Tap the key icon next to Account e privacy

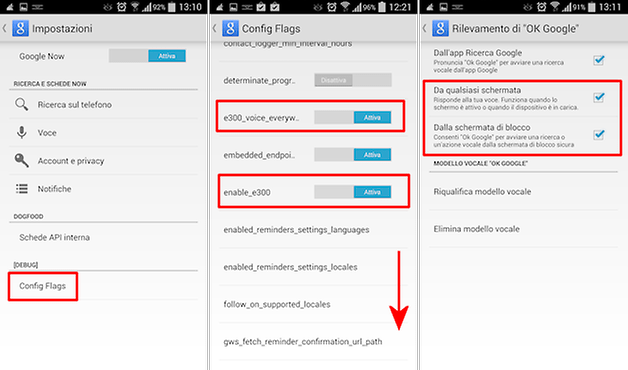tap(22, 161)
